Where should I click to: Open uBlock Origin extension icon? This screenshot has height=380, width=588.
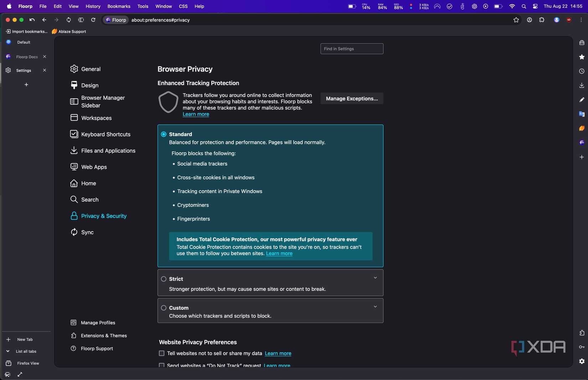[569, 20]
